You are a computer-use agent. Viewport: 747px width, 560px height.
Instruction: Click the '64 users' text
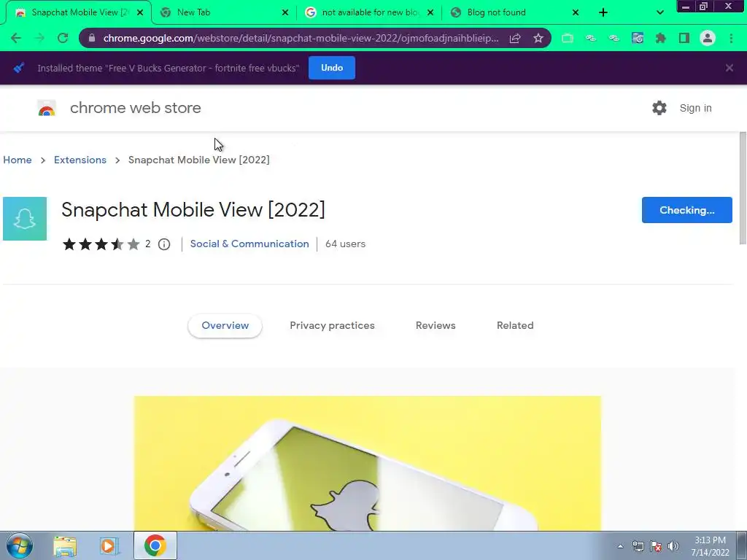(345, 244)
